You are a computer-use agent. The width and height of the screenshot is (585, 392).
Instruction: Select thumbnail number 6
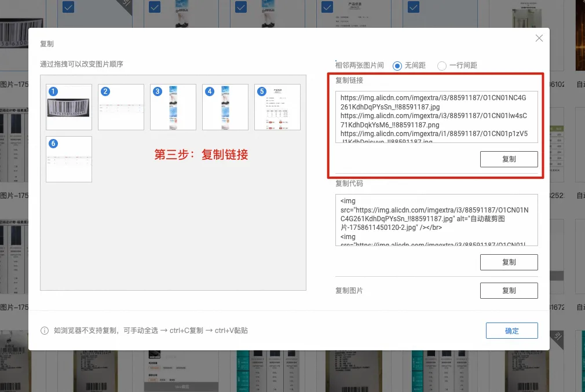tap(69, 159)
